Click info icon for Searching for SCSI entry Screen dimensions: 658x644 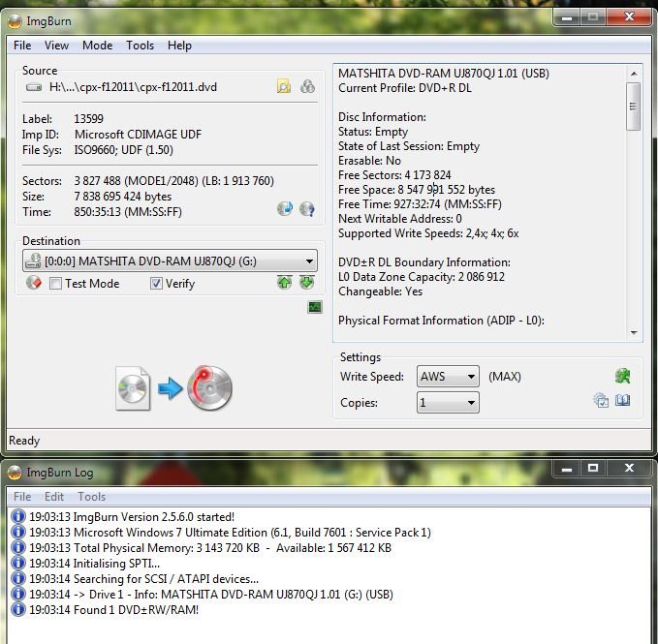pos(18,578)
